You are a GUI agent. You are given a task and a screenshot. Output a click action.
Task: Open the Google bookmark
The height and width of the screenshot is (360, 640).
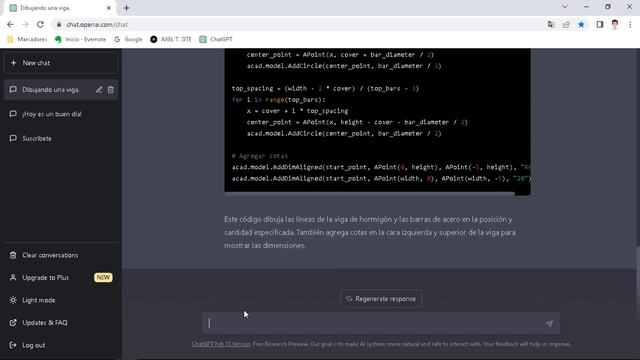point(128,39)
